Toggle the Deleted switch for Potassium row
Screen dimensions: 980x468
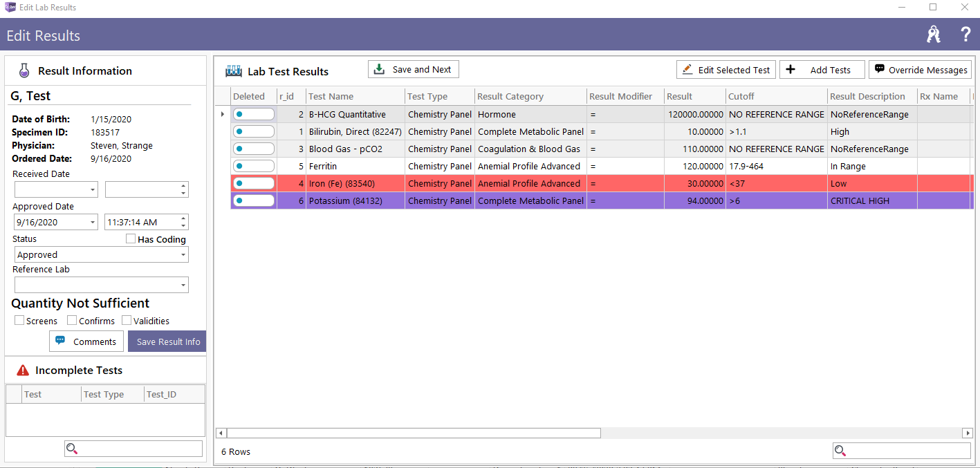(253, 200)
